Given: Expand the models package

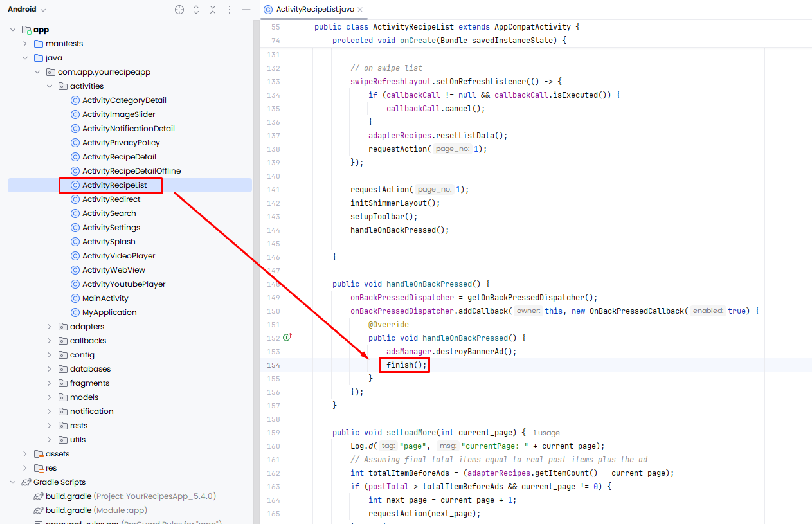Looking at the screenshot, I should (50, 397).
